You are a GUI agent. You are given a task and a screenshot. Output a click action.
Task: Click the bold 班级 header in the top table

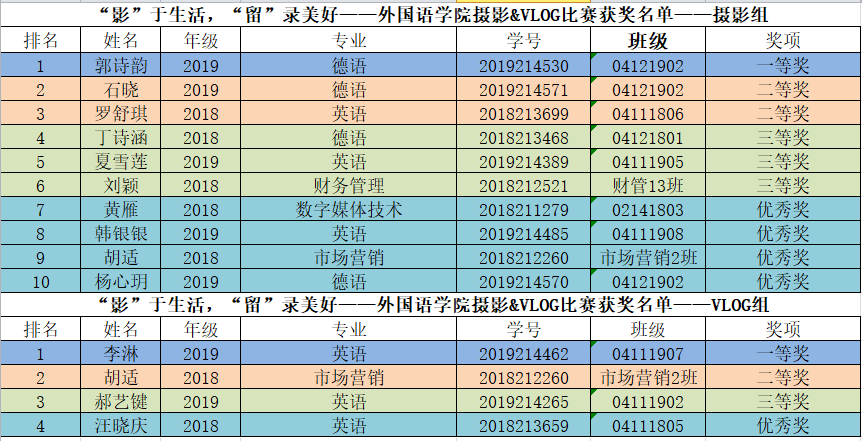click(647, 40)
